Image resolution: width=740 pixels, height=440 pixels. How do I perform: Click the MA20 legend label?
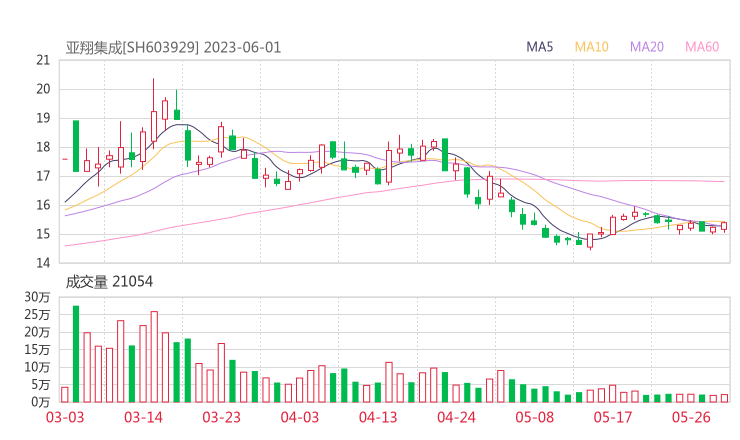coord(647,47)
